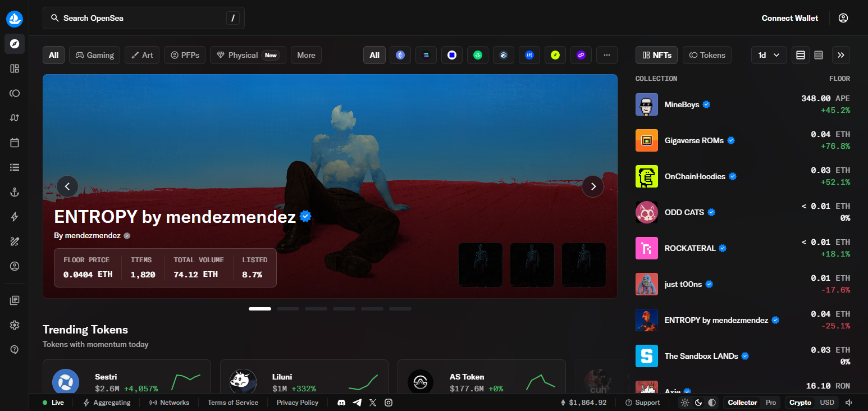Open the calendar Drops icon in sidebar
868x411 pixels.
tap(15, 143)
